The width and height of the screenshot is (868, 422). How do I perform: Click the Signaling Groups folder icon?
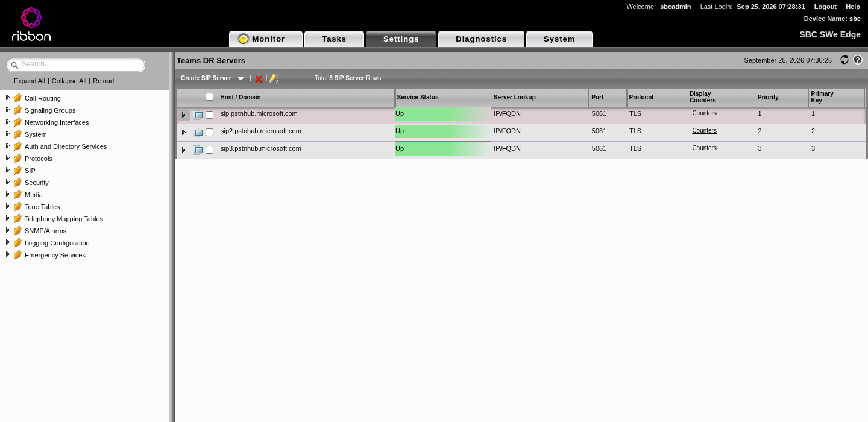(17, 110)
